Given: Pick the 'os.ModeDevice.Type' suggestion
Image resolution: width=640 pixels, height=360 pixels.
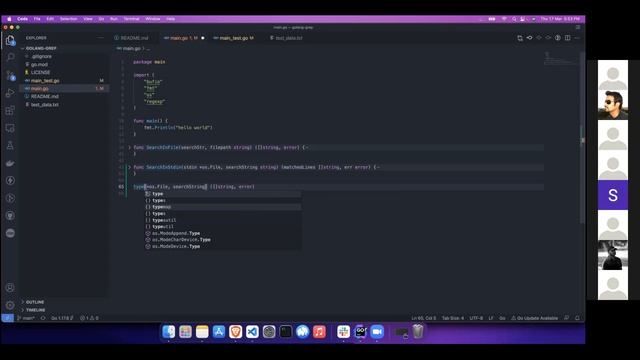Looking at the screenshot, I should [223, 246].
